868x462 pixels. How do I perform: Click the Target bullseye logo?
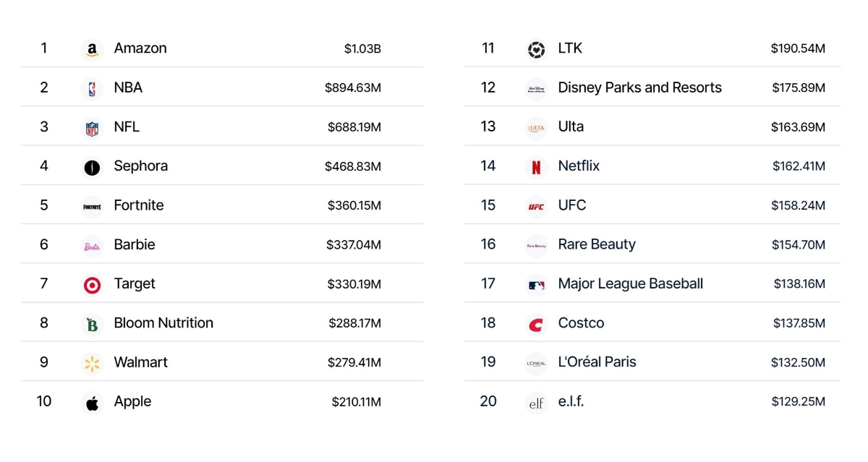[x=92, y=285]
